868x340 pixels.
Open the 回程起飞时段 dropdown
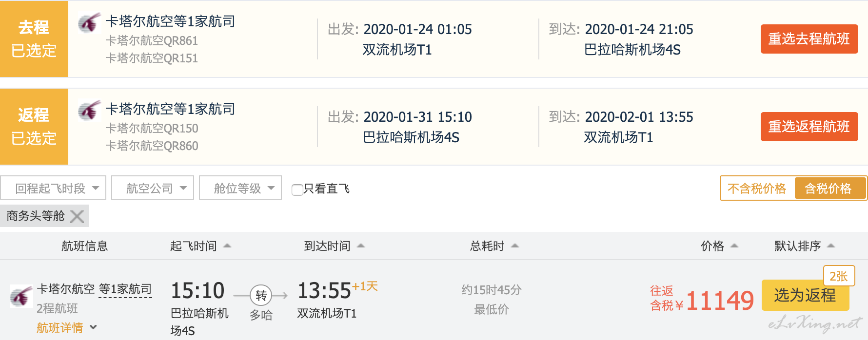coord(53,188)
